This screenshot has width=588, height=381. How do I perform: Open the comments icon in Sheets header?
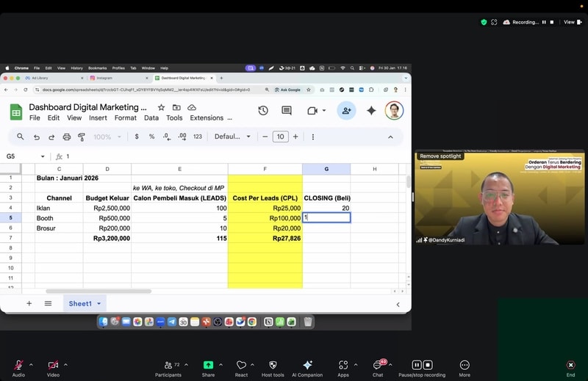tap(287, 111)
